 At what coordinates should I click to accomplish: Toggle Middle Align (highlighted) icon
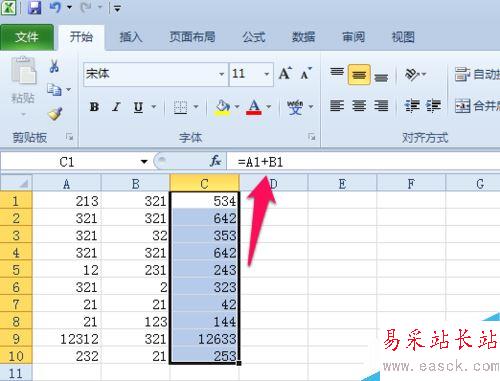tap(359, 75)
